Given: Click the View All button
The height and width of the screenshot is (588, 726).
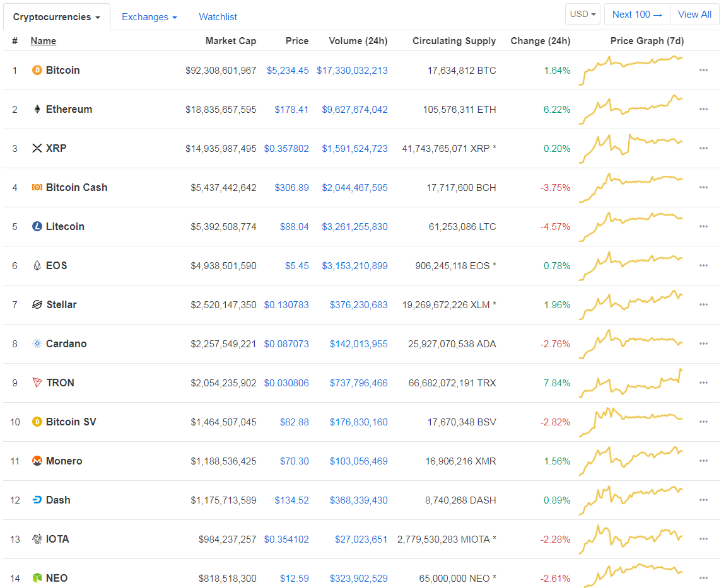Looking at the screenshot, I should point(694,14).
